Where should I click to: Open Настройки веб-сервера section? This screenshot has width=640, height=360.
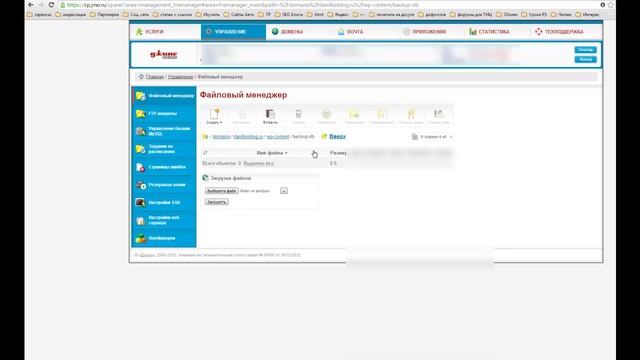click(164, 220)
